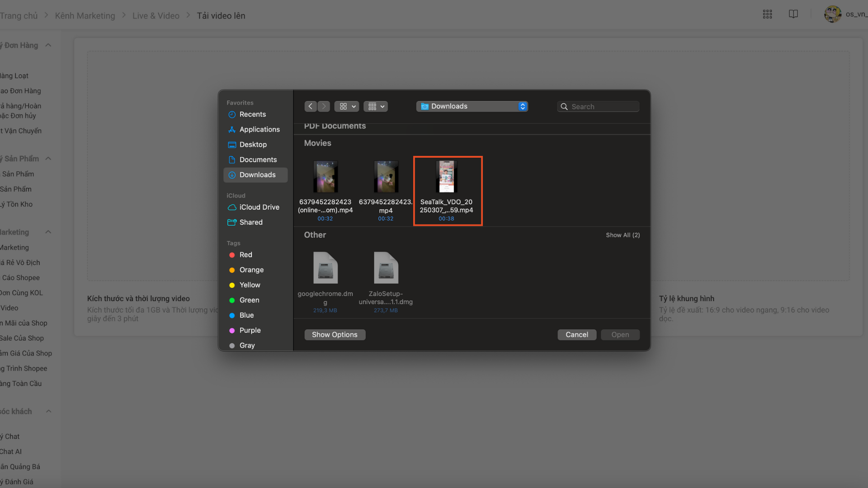This screenshot has width=868, height=488.
Task: Open Applications folder in sidebar
Action: (259, 129)
